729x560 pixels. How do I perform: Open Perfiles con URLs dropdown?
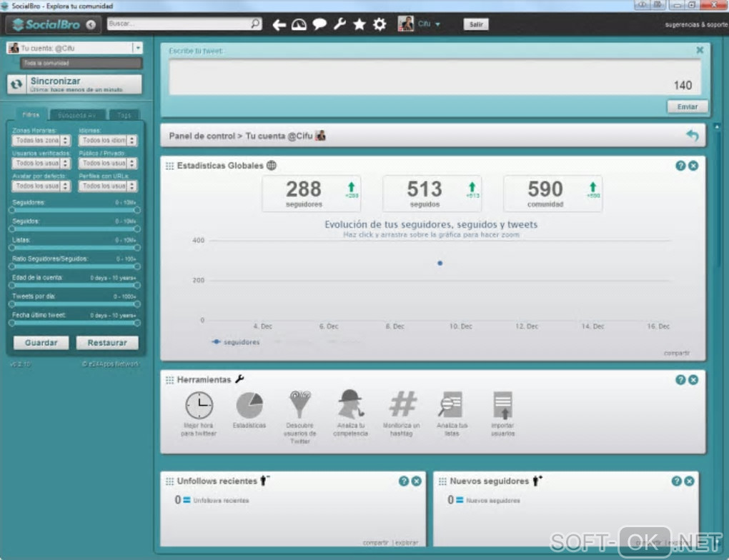(108, 186)
